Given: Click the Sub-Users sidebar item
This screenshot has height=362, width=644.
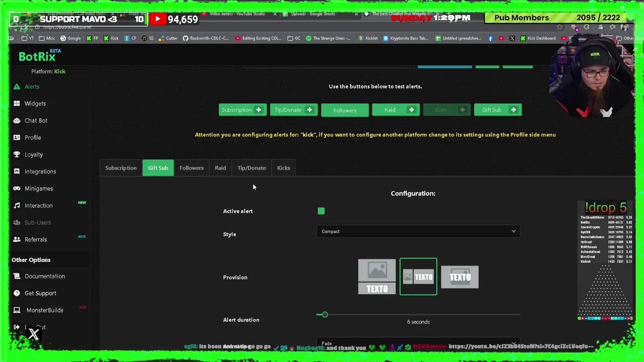Looking at the screenshot, I should pyautogui.click(x=37, y=223).
